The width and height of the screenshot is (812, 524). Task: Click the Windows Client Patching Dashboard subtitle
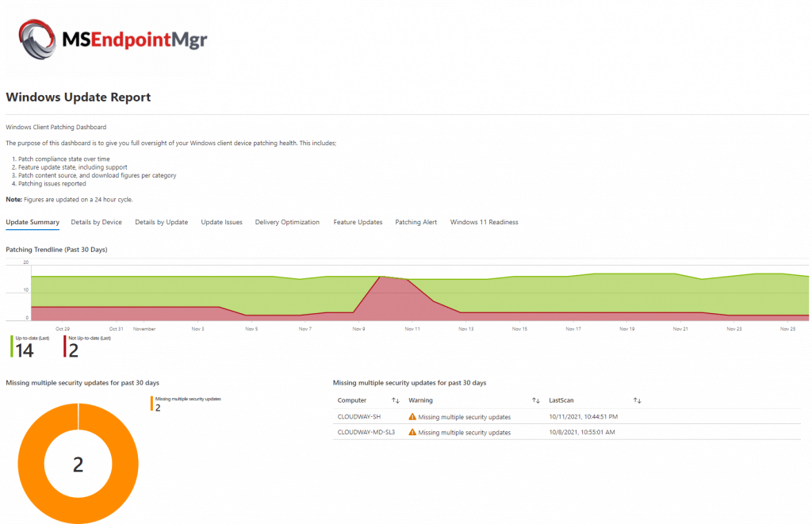pos(56,127)
